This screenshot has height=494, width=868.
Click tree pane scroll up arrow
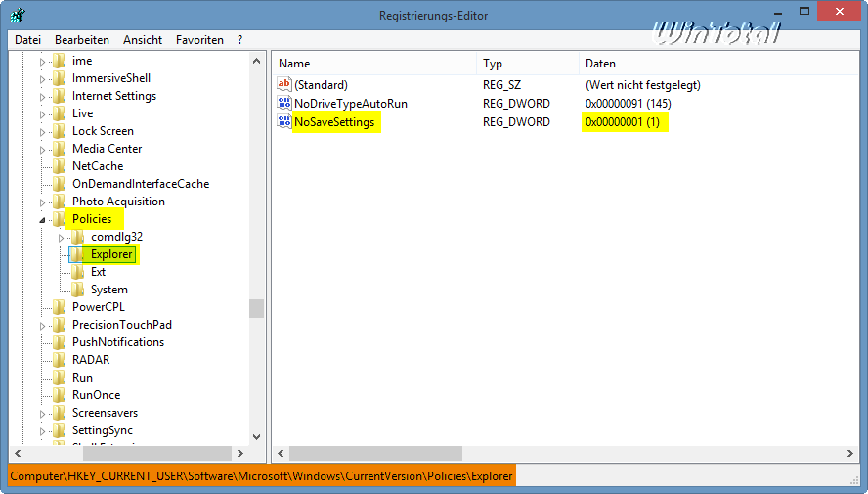(256, 61)
